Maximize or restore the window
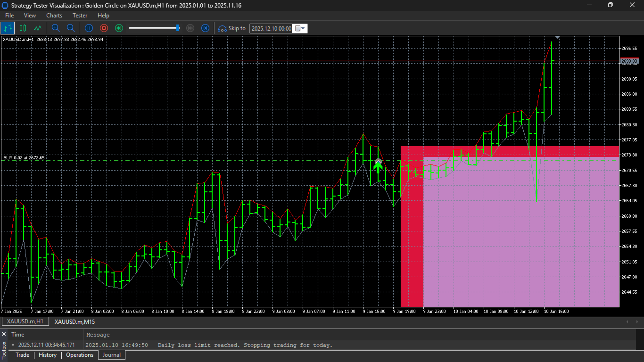 click(610, 5)
